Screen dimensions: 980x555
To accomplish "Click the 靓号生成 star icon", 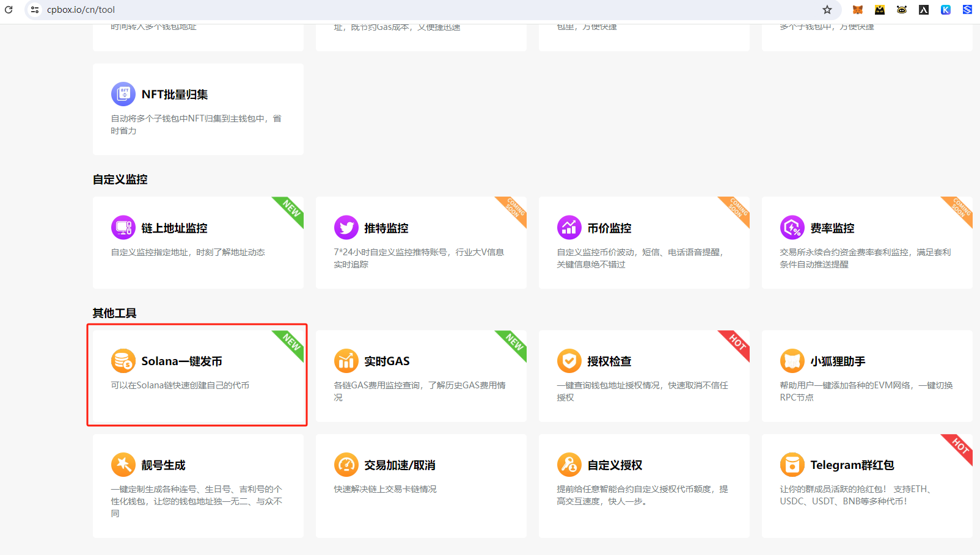I will 123,465.
